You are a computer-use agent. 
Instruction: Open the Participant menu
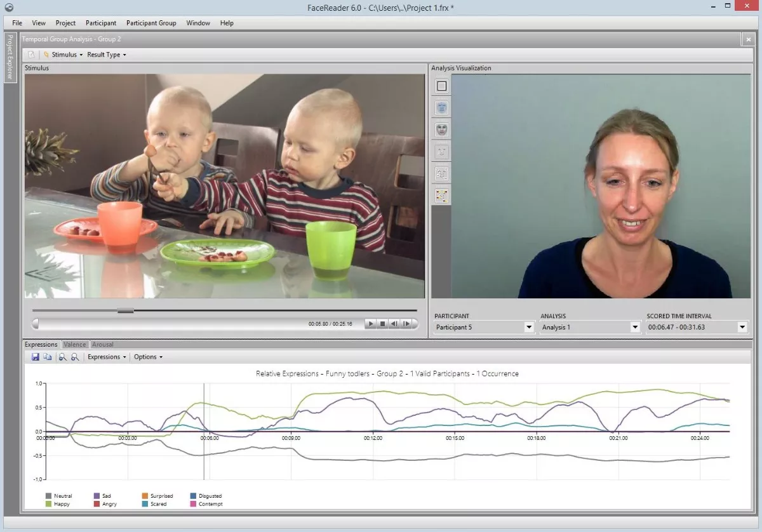click(x=101, y=23)
